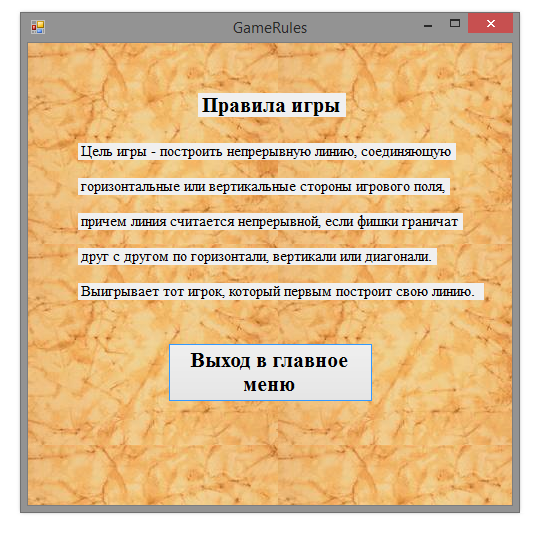533x533 pixels.
Task: Click the line beginning "друг с другом"
Action: (x=257, y=257)
